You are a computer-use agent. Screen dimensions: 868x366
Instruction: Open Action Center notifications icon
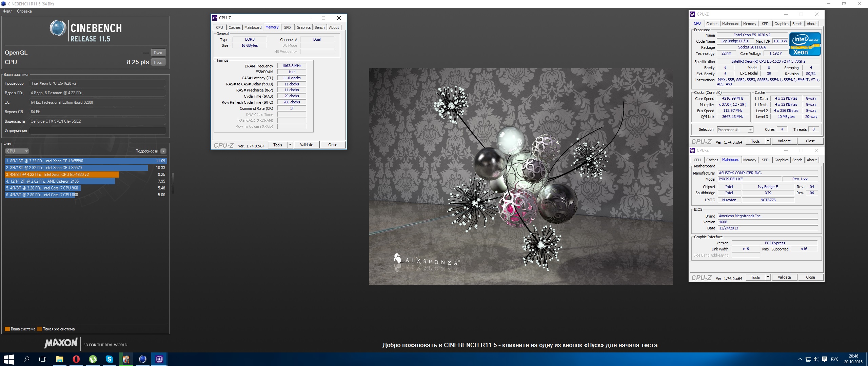point(824,359)
